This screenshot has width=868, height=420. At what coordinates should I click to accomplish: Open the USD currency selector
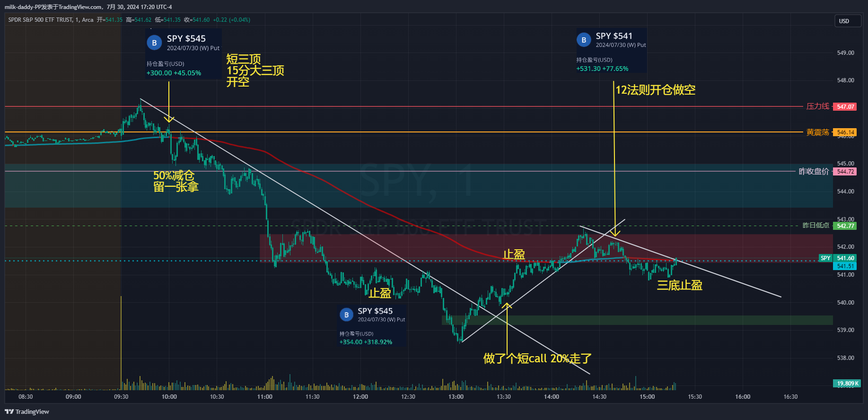coord(847,21)
